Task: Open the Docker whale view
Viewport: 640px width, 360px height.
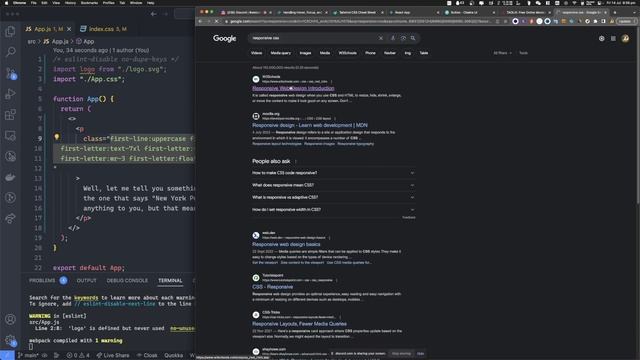Action: click(11, 177)
